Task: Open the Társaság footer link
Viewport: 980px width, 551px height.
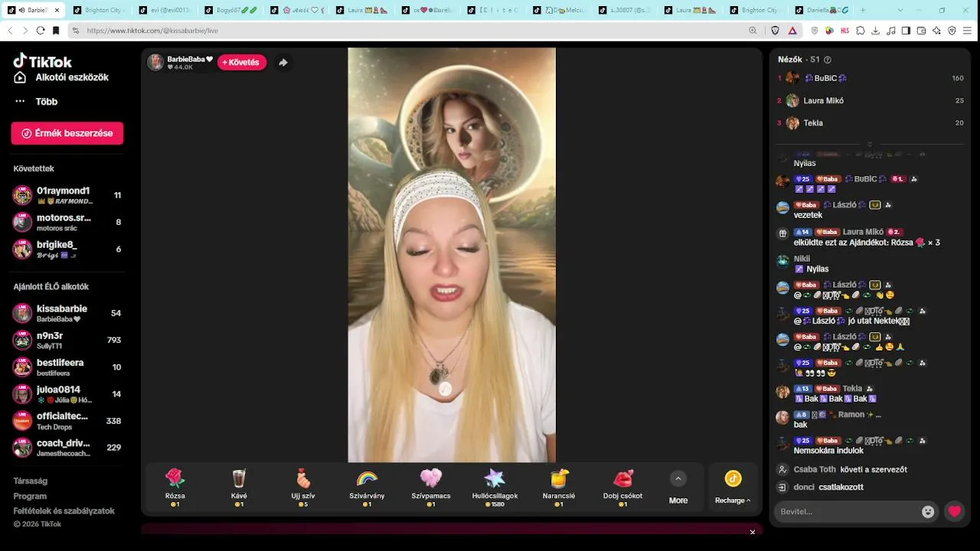Action: (30, 481)
